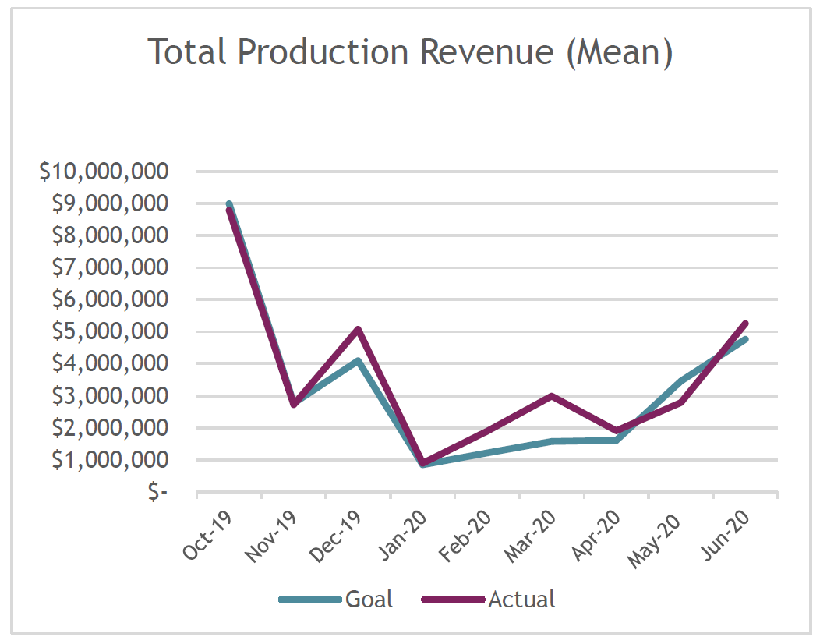Image resolution: width=827 pixels, height=644 pixels.
Task: Click the Actual line point at May-20
Action: [681, 403]
